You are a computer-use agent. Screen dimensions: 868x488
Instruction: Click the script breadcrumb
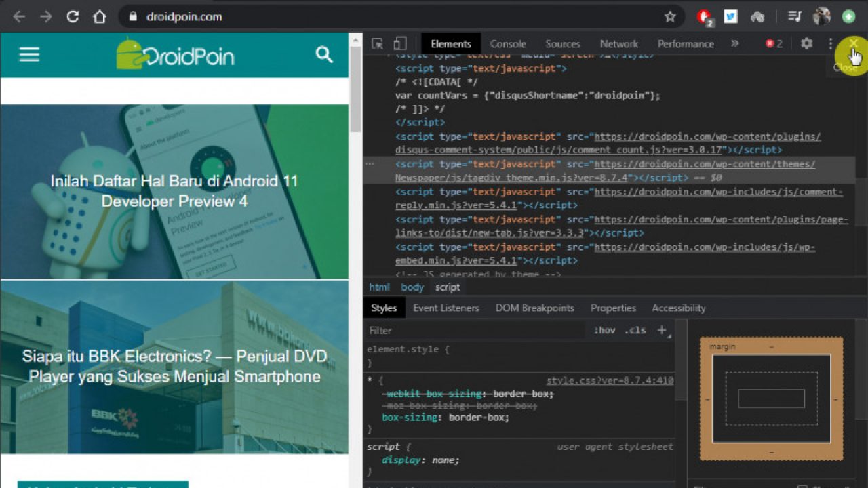point(448,287)
